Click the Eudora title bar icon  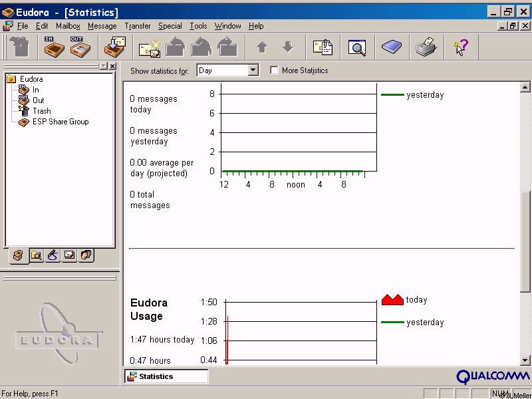[7, 13]
